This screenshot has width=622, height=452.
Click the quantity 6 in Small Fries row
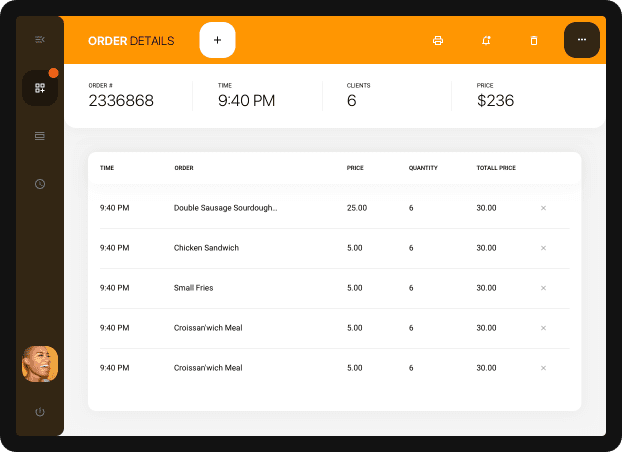click(411, 288)
